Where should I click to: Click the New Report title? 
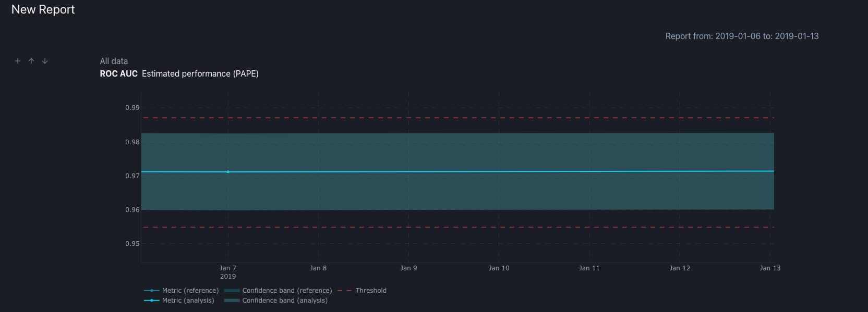[x=43, y=10]
